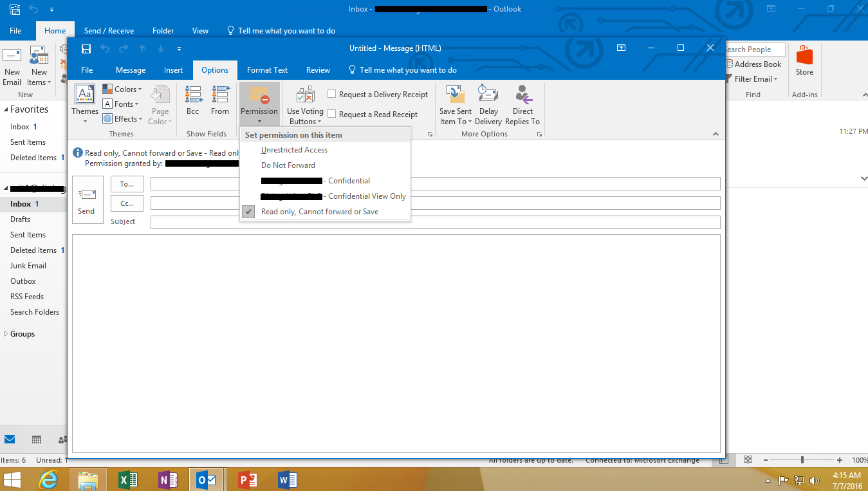
Task: Open the Junk Email folder
Action: click(28, 266)
